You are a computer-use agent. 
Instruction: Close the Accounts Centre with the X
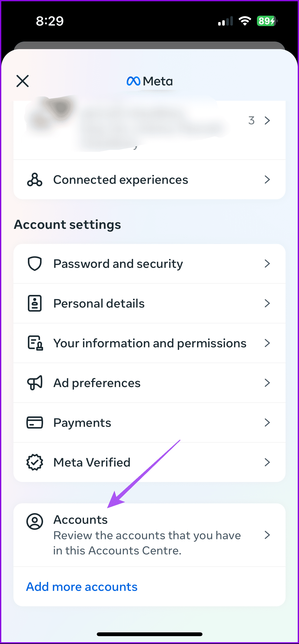[x=22, y=81]
